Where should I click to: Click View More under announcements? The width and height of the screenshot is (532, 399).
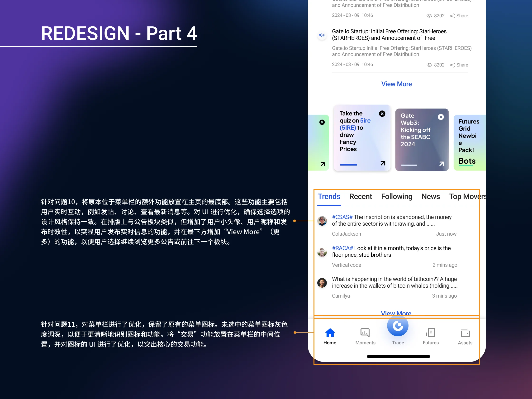pos(397,84)
